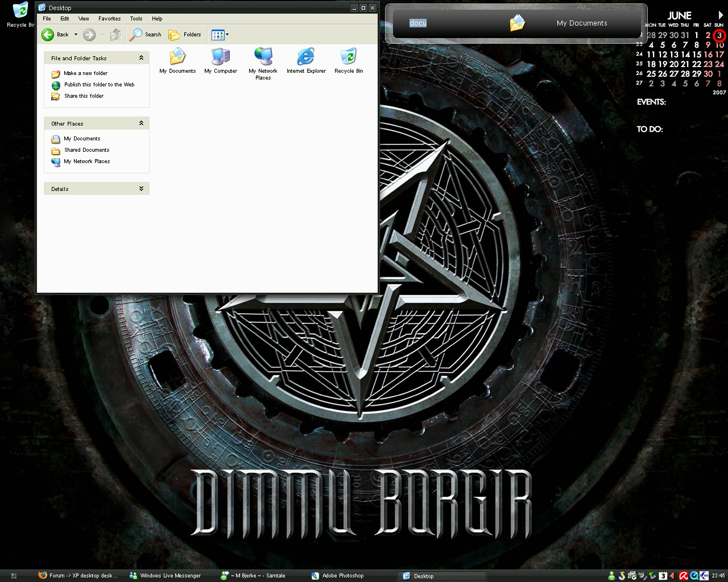Toggle the Folders pane button
Image resolution: width=728 pixels, height=582 pixels.
(x=185, y=35)
